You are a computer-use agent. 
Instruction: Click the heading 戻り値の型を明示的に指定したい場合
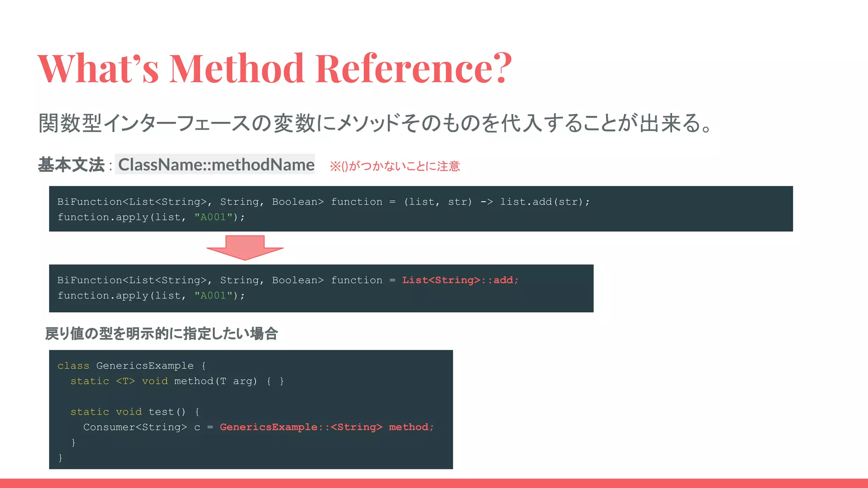(x=161, y=334)
